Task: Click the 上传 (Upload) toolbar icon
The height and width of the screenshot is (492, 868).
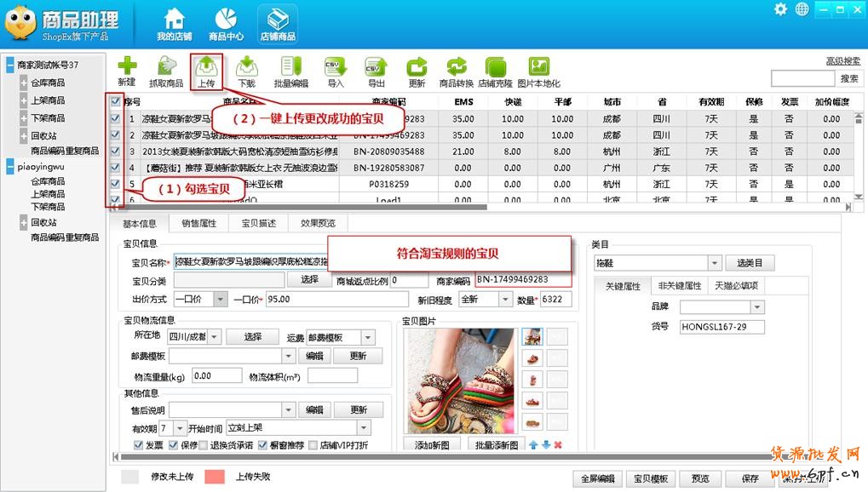Action: 206,70
